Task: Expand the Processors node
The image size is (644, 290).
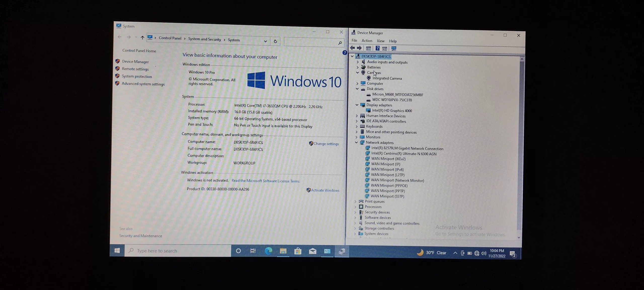Action: click(x=355, y=207)
